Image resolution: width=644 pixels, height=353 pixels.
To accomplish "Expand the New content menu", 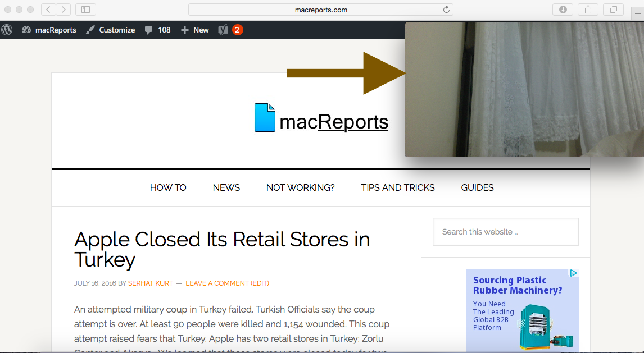I will pos(195,30).
